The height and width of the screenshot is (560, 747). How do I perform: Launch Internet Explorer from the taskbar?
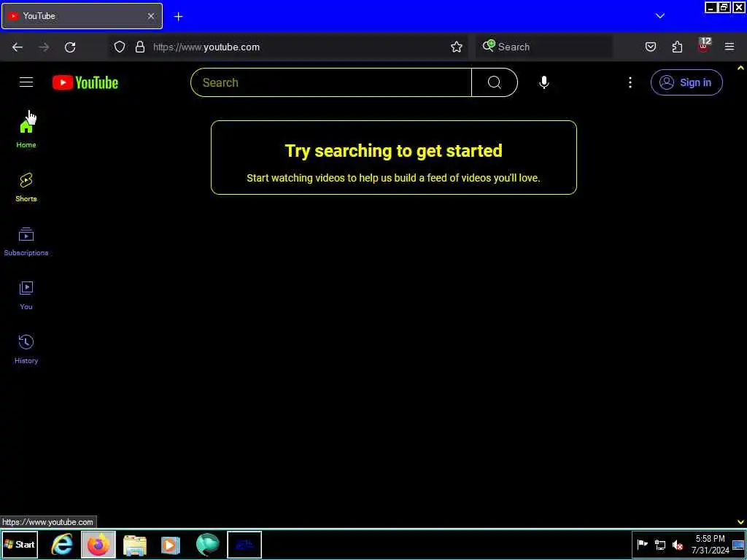pos(63,544)
